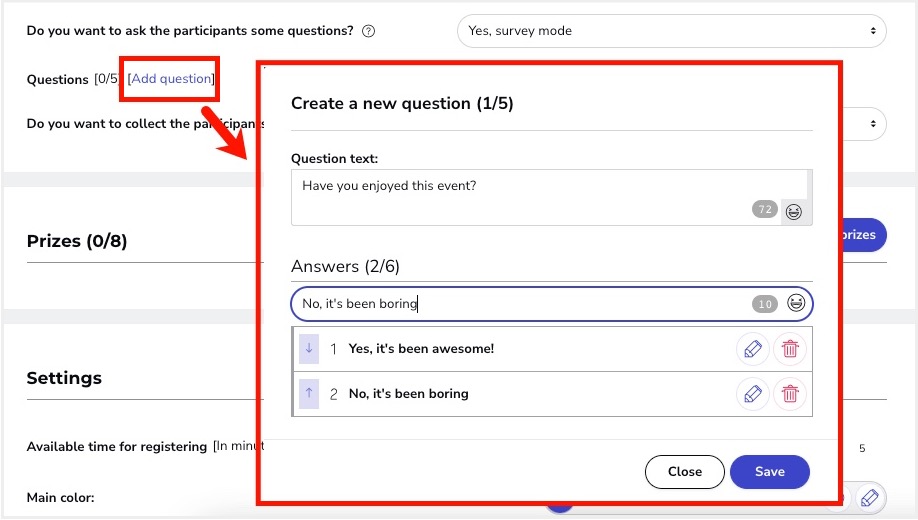918x520 pixels.
Task: Click the 'Answers (2/6)' heading
Action: [x=345, y=266]
